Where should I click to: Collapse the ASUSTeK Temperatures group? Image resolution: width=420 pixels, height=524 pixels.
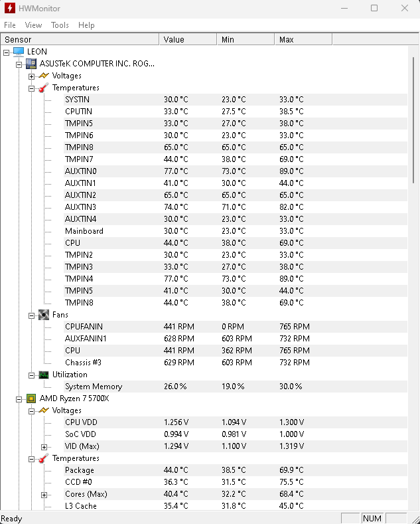tap(31, 88)
